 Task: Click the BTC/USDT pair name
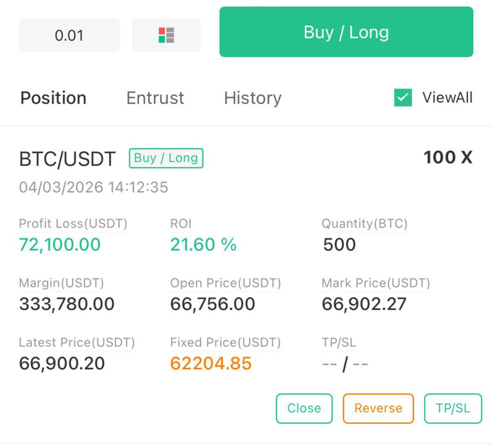coord(67,160)
